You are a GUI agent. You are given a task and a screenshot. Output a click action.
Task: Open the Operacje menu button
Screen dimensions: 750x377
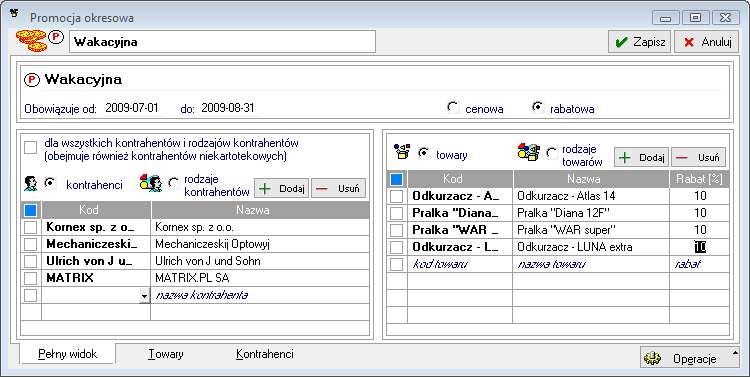coord(689,358)
